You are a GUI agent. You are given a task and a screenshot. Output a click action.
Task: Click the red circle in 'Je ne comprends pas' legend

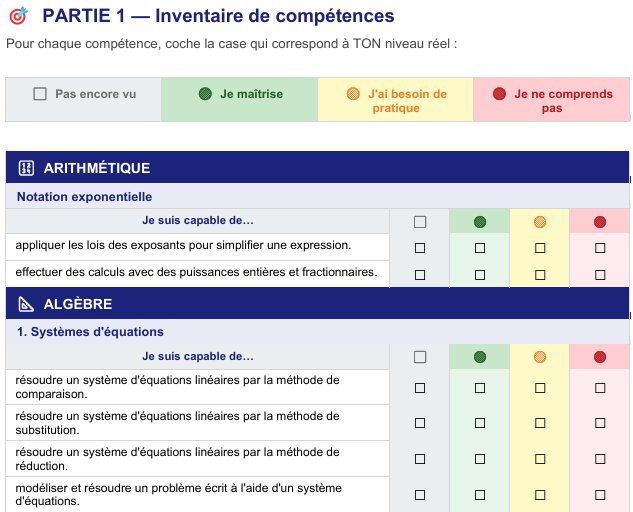click(x=499, y=94)
